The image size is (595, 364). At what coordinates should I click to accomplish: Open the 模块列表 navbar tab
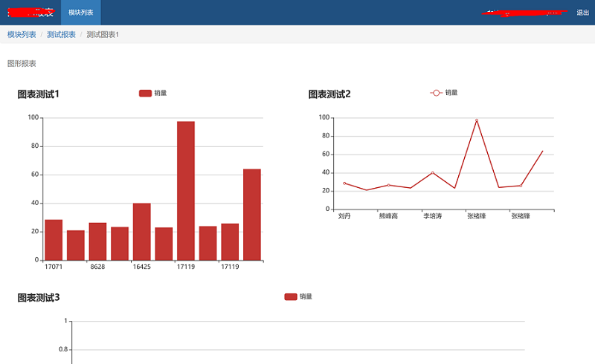point(80,13)
